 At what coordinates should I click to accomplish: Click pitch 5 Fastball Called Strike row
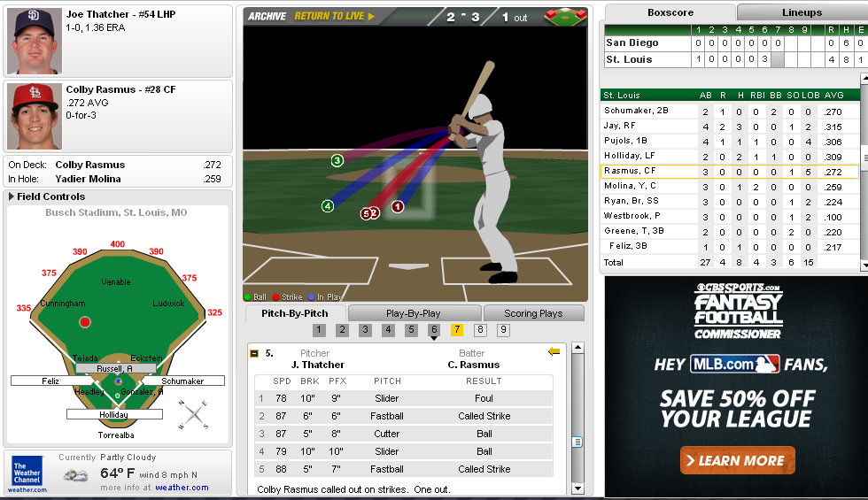click(x=404, y=469)
